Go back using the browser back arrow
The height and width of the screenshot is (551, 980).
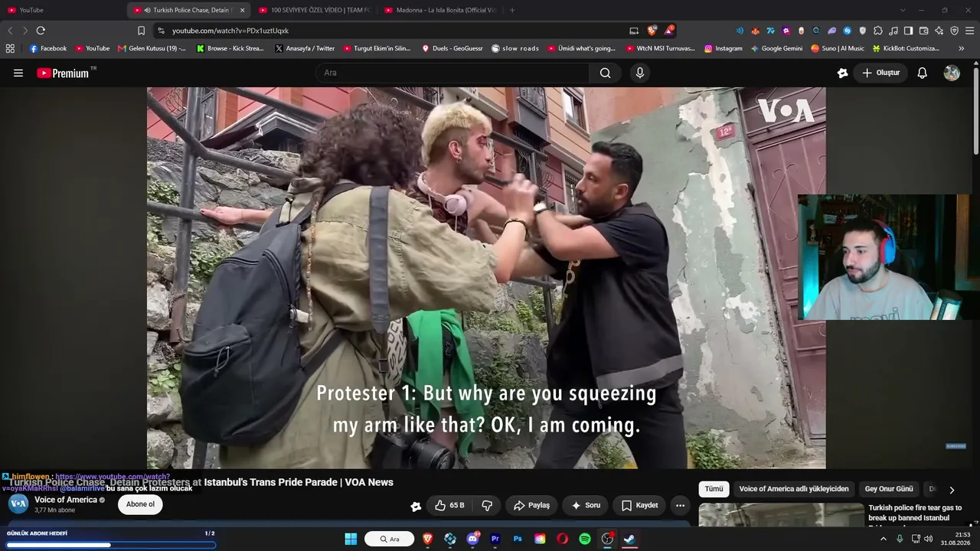(x=10, y=31)
